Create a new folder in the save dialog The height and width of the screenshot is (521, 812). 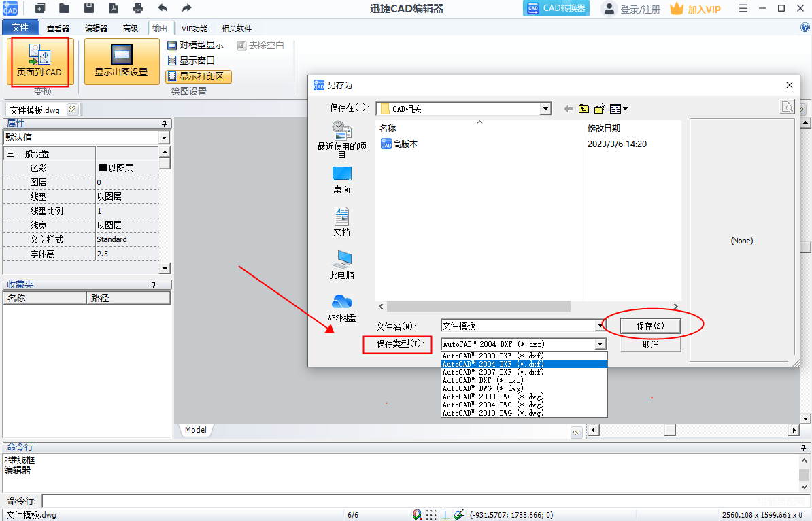[x=600, y=109]
